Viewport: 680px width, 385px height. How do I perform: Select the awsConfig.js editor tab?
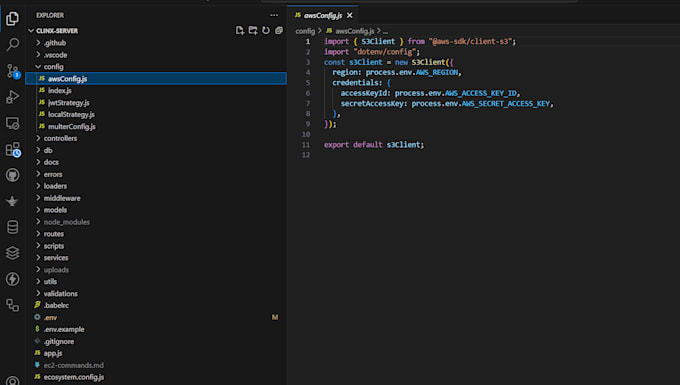[x=323, y=15]
